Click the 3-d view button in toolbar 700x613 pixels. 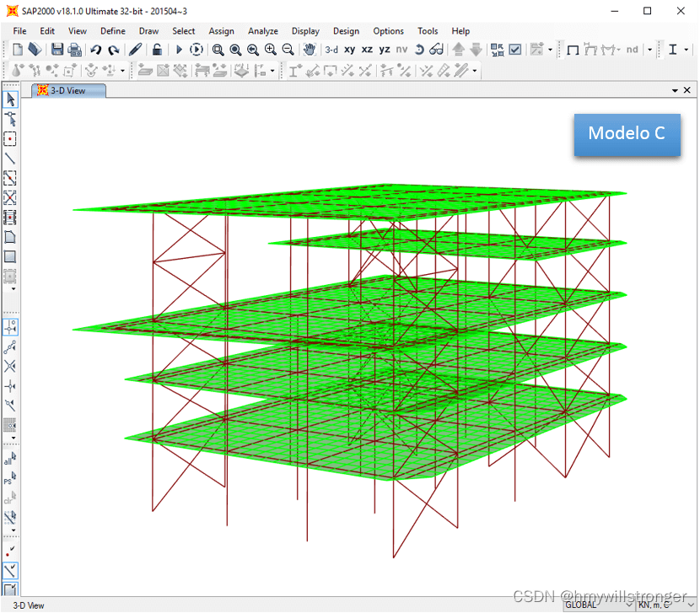[x=331, y=50]
